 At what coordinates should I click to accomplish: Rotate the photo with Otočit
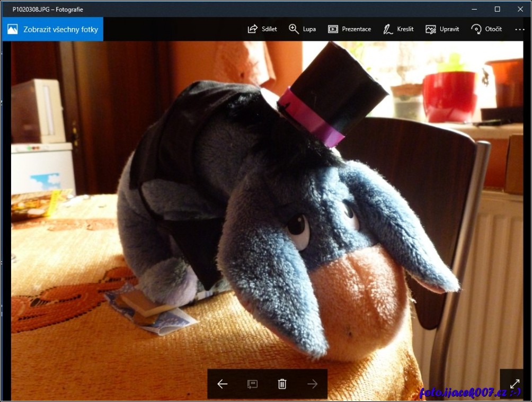[486, 29]
